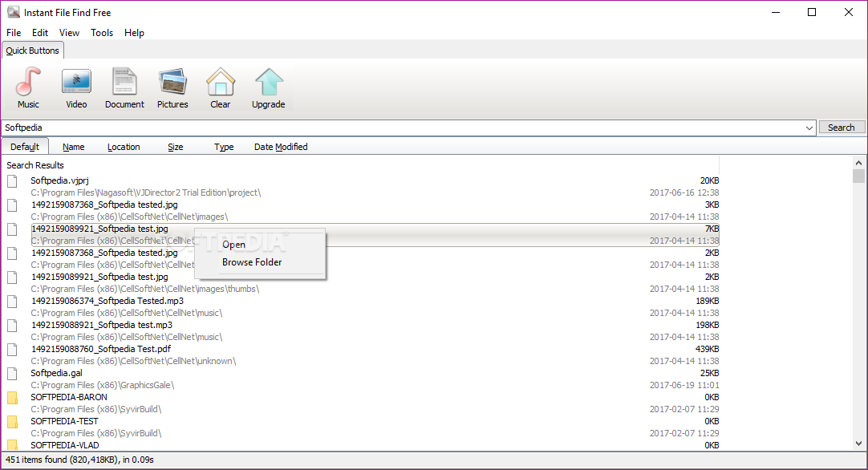Viewport: 868px width, 470px height.
Task: Click the scrollbar up arrow
Action: click(858, 163)
